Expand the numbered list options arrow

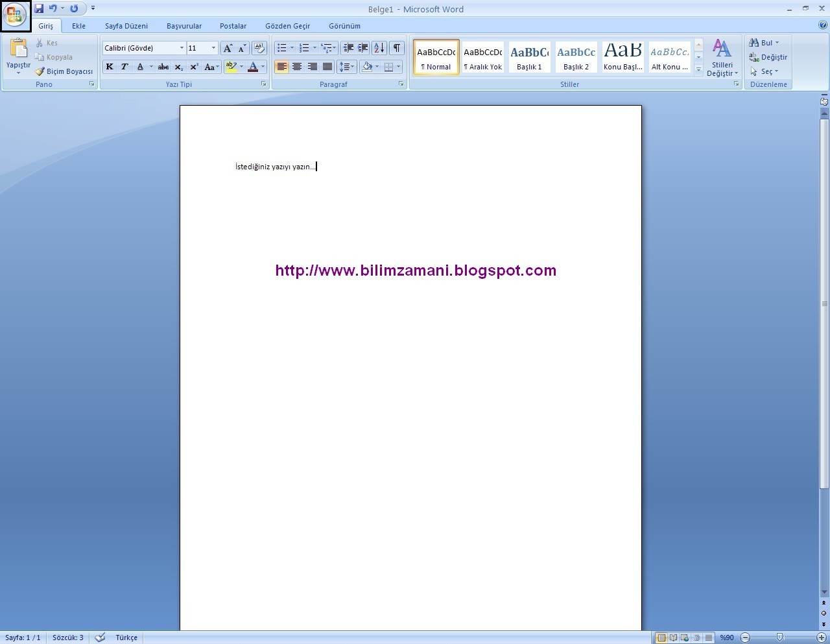click(314, 48)
